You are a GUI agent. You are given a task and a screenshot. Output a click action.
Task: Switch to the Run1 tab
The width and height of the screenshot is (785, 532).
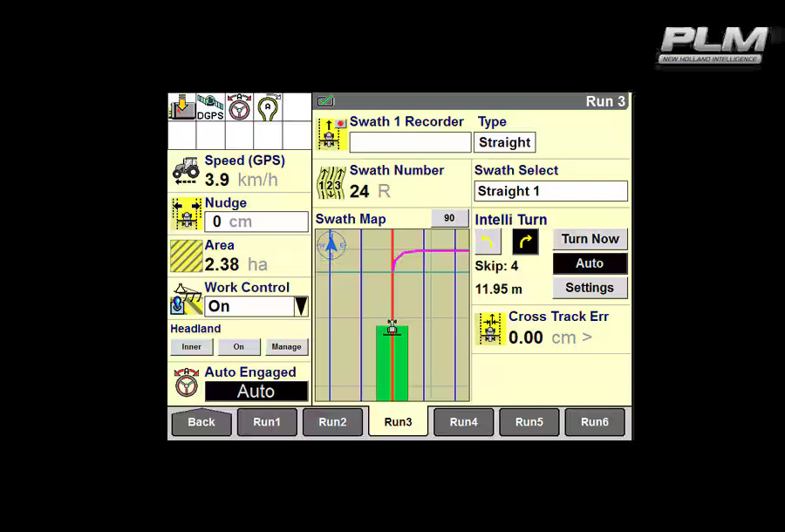(267, 422)
